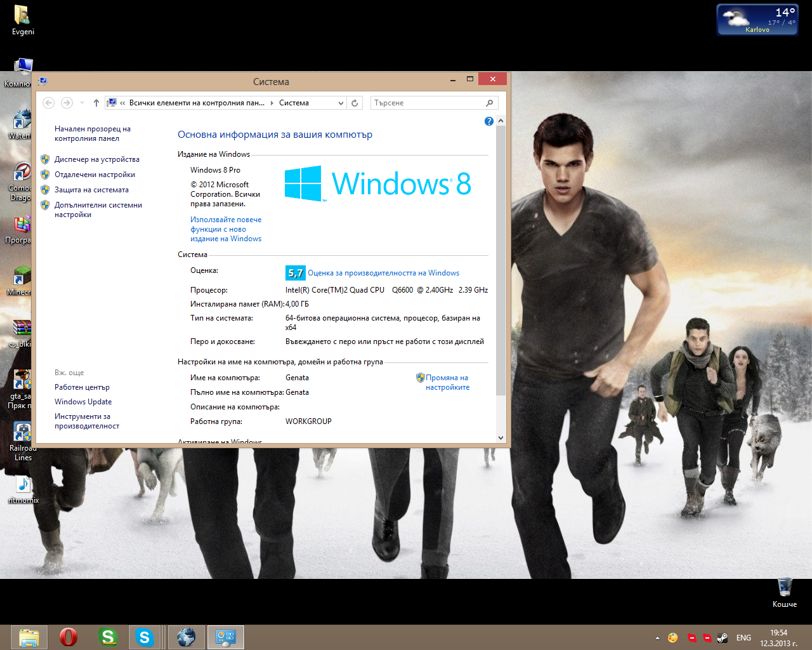
Task: Click the 5,7 performance score badge
Action: point(296,273)
